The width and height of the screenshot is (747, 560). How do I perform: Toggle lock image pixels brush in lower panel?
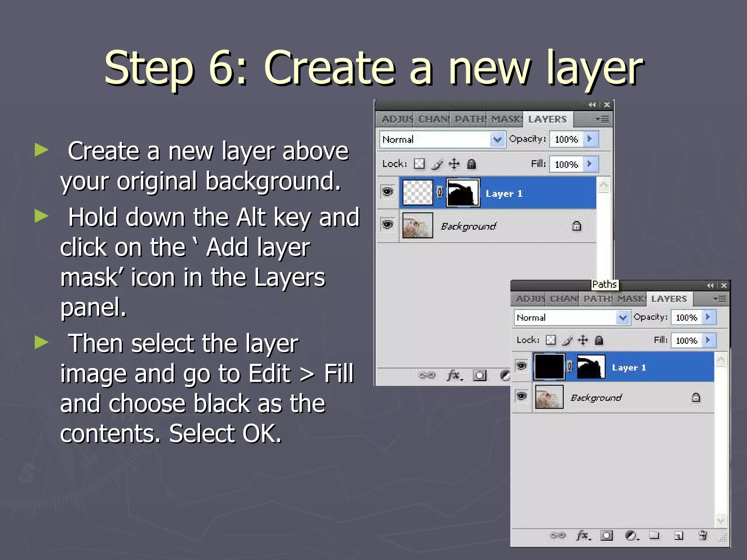tap(567, 341)
